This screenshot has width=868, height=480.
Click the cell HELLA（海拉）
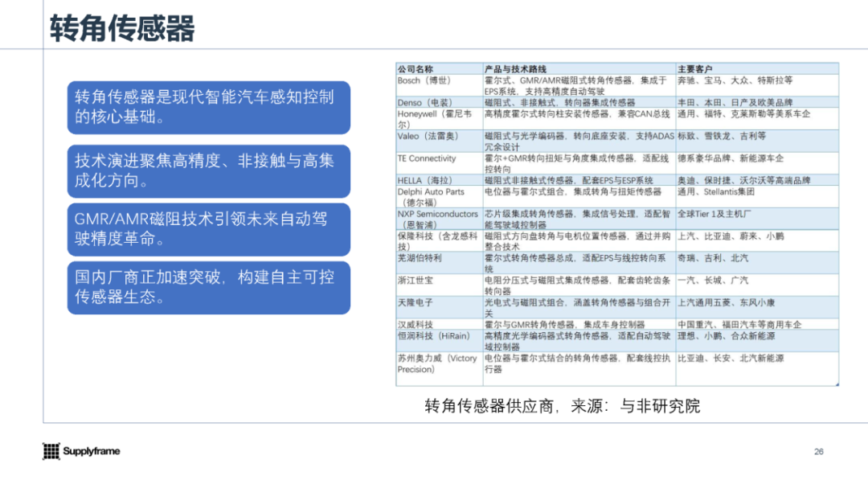(x=440, y=180)
